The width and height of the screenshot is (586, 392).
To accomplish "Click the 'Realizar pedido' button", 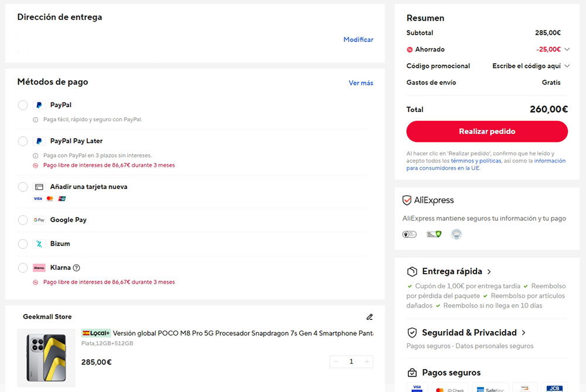I will tap(487, 131).
